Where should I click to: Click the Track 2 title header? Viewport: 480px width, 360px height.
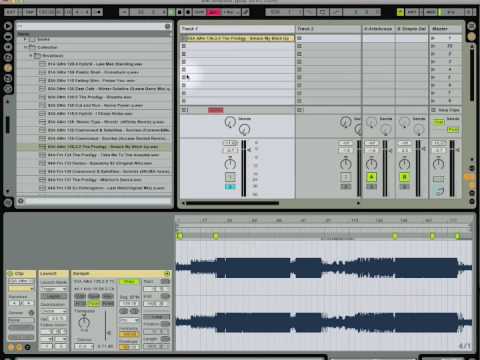click(x=328, y=29)
